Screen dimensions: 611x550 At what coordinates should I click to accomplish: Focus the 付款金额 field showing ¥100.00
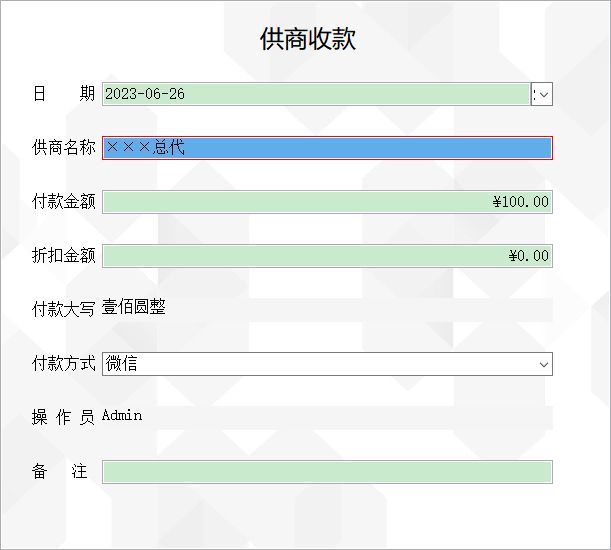327,202
